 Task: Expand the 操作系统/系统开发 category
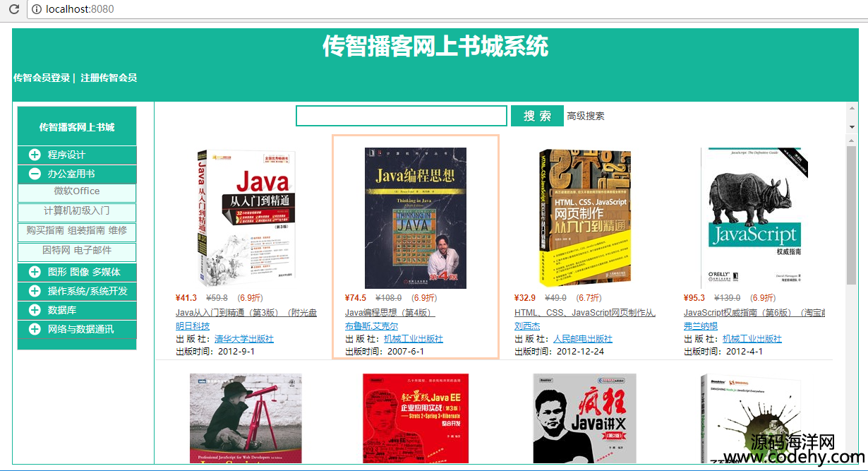[x=77, y=291]
